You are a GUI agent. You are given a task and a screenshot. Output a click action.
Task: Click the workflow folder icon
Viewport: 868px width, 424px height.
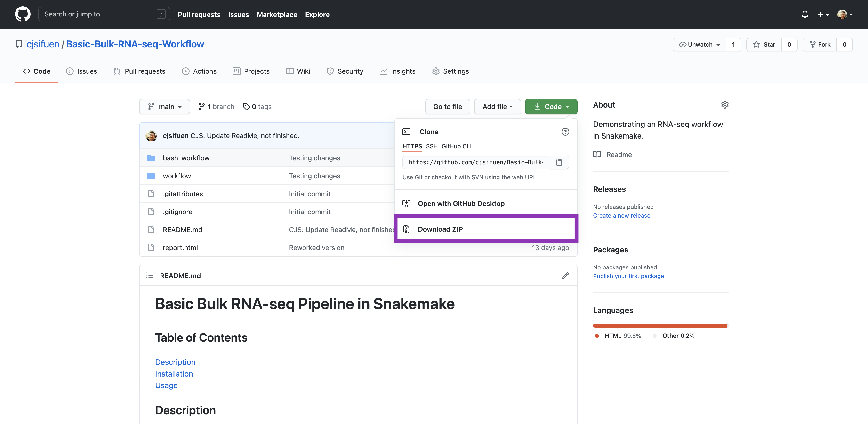151,176
